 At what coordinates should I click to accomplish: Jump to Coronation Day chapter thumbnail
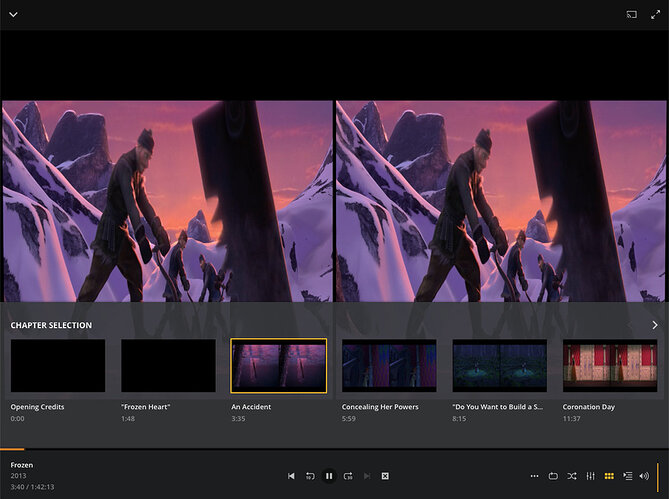610,366
